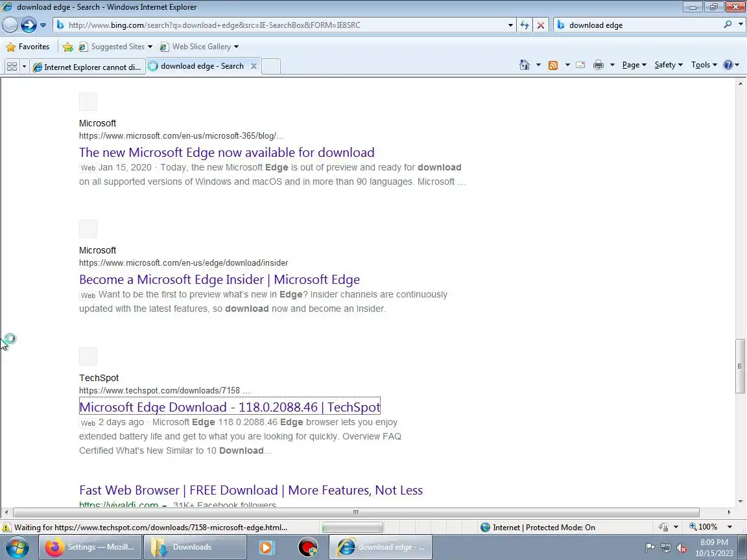Stop loading with the red X icon
Viewport: 747px width, 560px height.
click(x=541, y=25)
